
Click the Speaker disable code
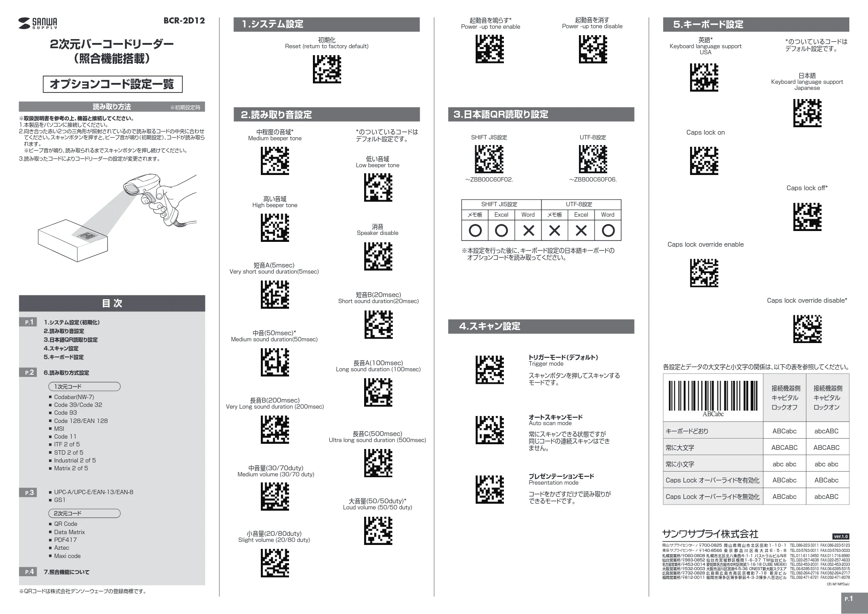tap(378, 256)
